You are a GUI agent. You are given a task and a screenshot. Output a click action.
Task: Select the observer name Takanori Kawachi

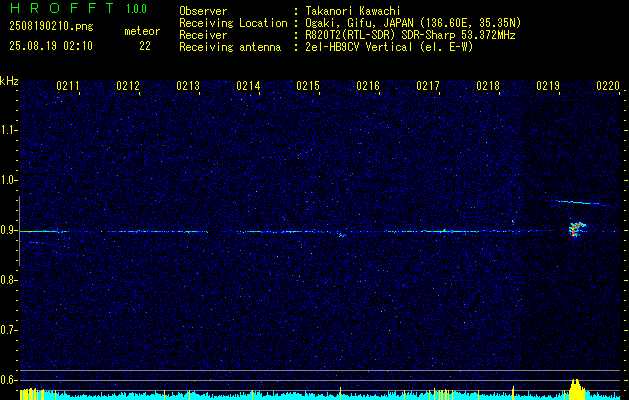(353, 11)
